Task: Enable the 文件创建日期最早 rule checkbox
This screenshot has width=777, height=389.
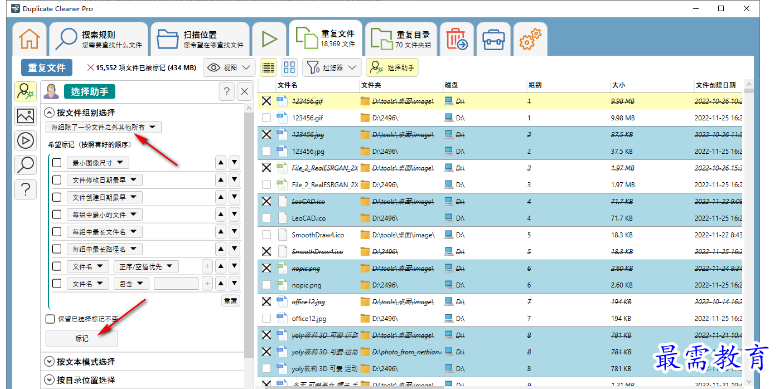Action: click(x=57, y=197)
